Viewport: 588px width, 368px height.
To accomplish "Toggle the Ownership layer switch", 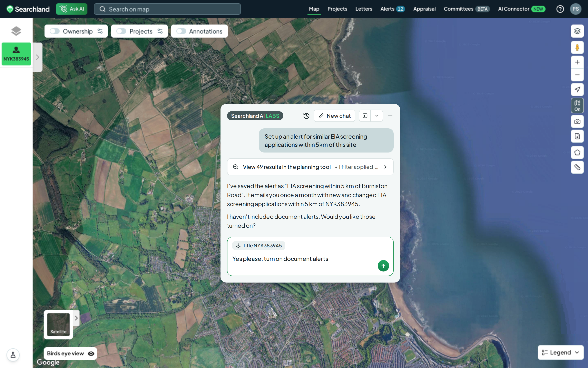I will 55,31.
